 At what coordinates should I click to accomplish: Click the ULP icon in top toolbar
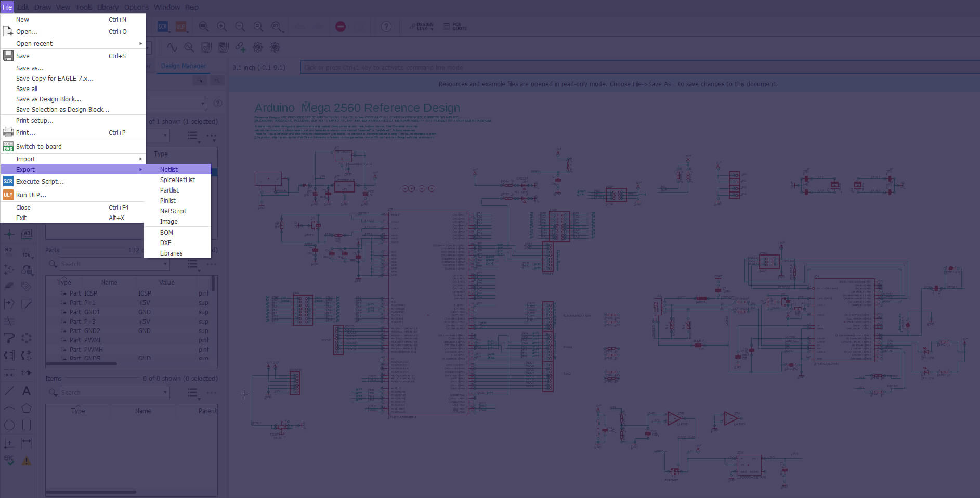tap(181, 27)
